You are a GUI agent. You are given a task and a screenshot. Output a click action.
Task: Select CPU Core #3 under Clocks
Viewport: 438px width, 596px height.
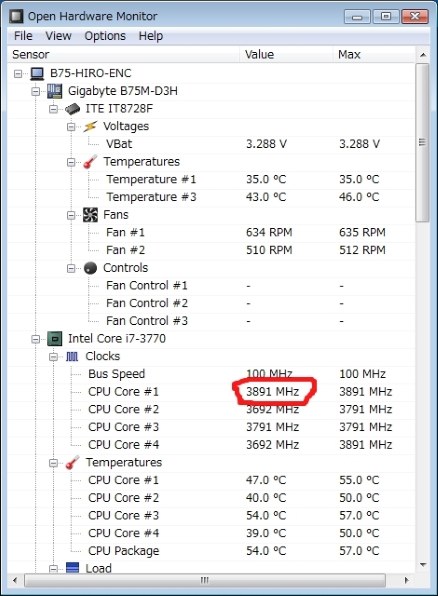pyautogui.click(x=211, y=427)
